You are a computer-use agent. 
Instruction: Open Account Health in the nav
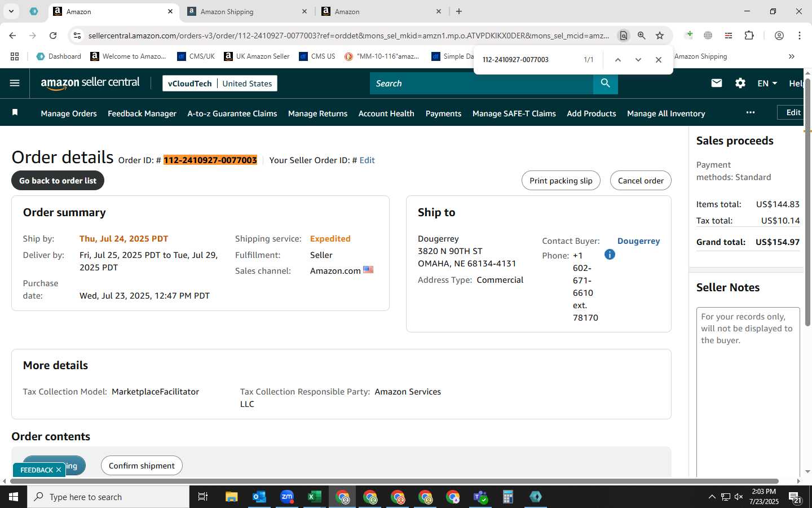coord(386,113)
